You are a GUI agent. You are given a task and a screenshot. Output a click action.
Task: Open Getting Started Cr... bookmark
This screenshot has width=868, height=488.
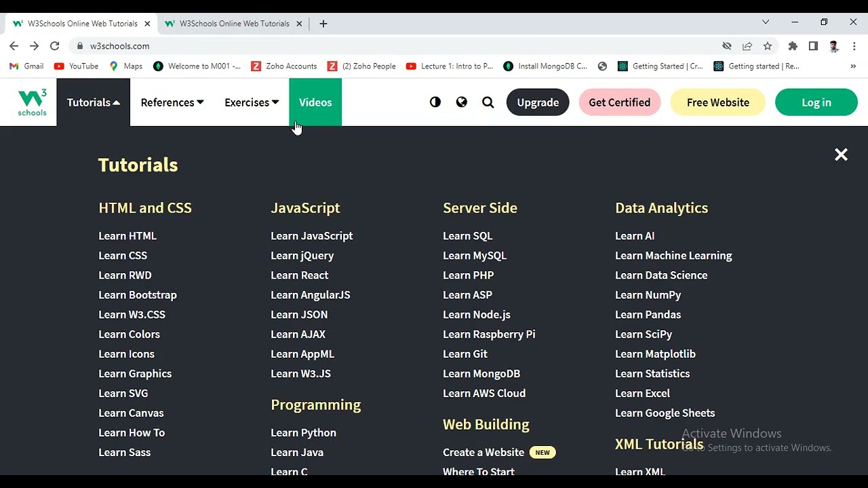point(660,66)
